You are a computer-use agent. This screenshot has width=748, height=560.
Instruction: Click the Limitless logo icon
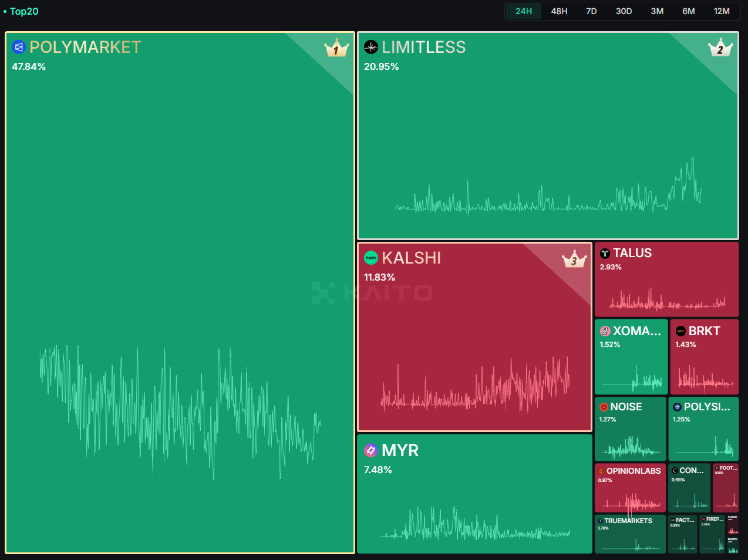pos(371,47)
